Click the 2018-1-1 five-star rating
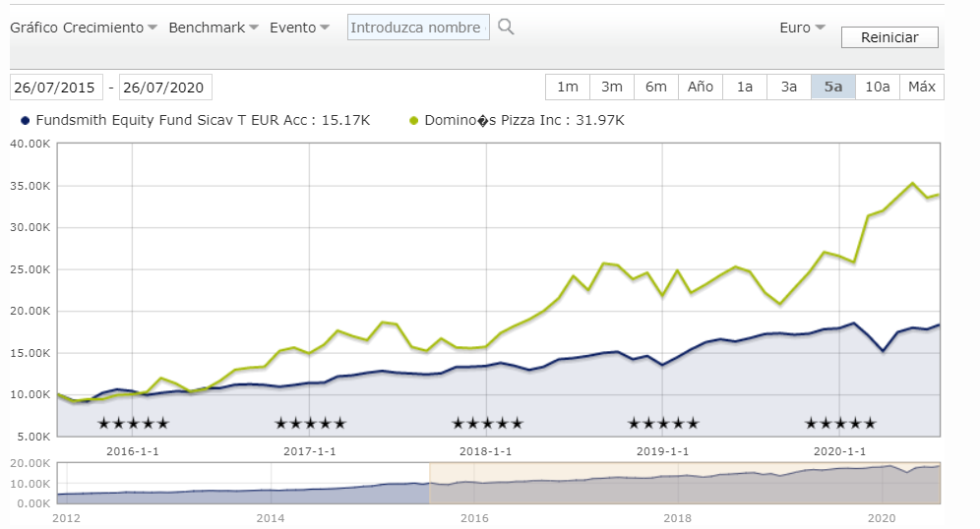 [x=487, y=424]
